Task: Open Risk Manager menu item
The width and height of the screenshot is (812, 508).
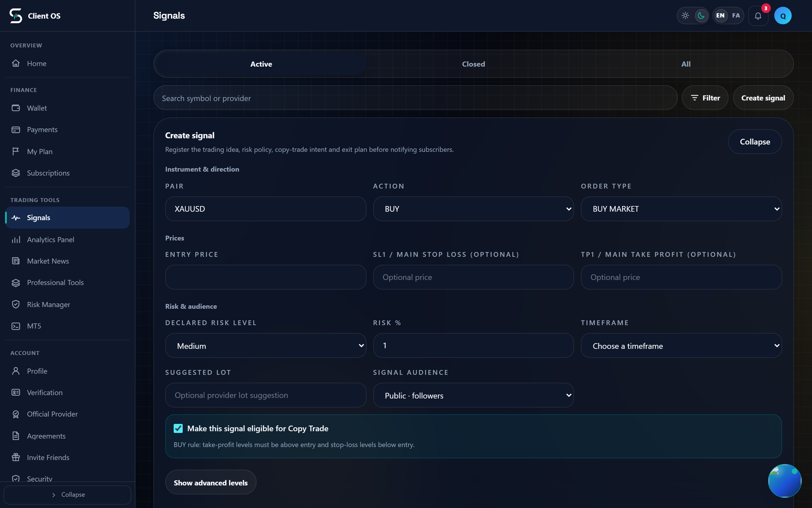Action: (67, 305)
